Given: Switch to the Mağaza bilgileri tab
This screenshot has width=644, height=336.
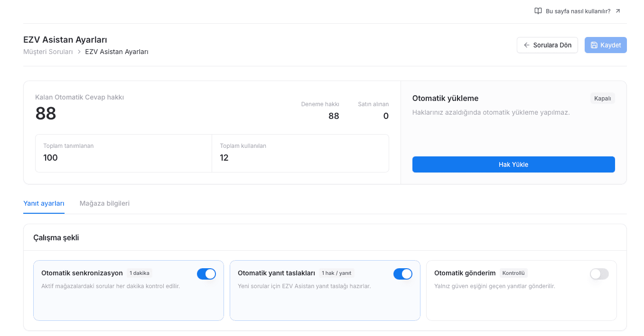Looking at the screenshot, I should [104, 203].
